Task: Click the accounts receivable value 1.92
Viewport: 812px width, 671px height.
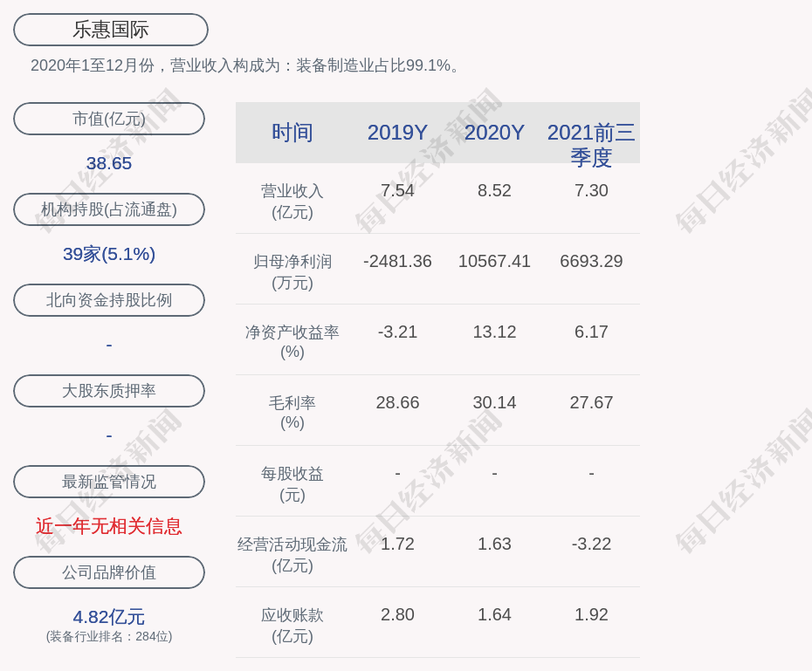Action: [x=591, y=614]
